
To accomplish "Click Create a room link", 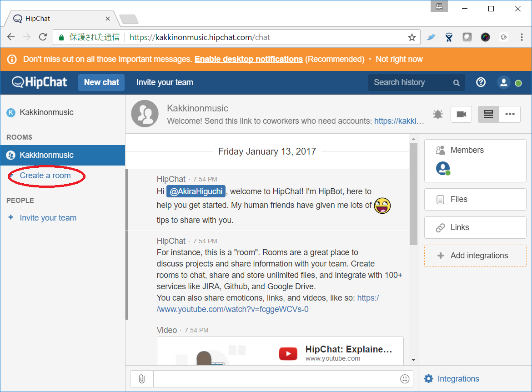I will pos(45,176).
